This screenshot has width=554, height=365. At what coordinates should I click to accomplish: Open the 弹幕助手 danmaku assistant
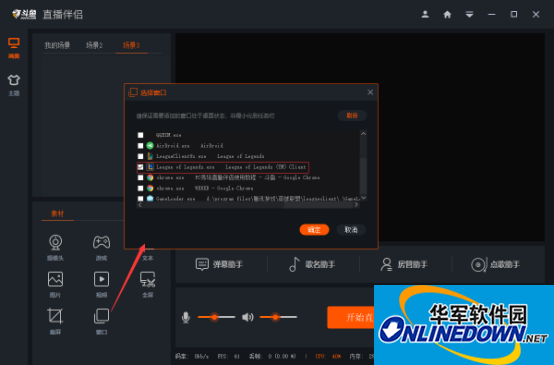pyautogui.click(x=219, y=264)
